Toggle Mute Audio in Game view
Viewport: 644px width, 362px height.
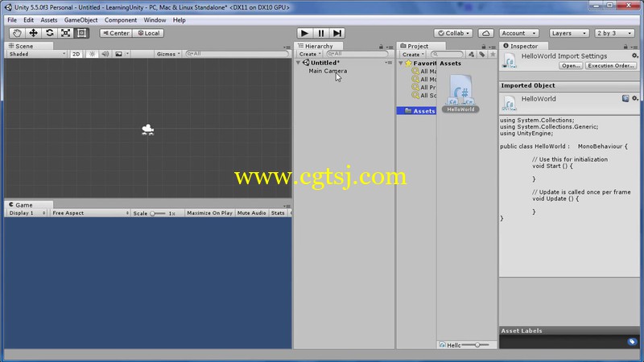tap(251, 213)
